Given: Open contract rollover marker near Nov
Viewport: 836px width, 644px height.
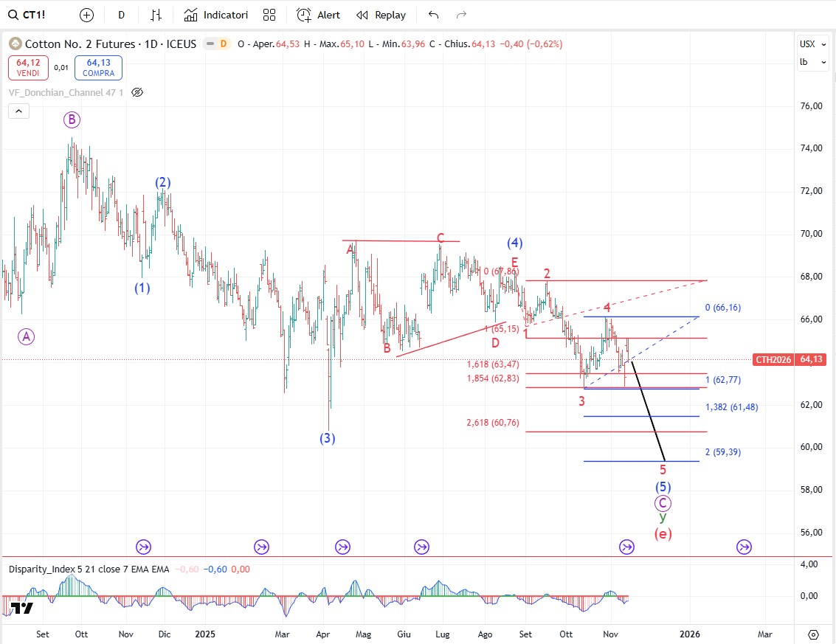Looking at the screenshot, I should [x=626, y=547].
